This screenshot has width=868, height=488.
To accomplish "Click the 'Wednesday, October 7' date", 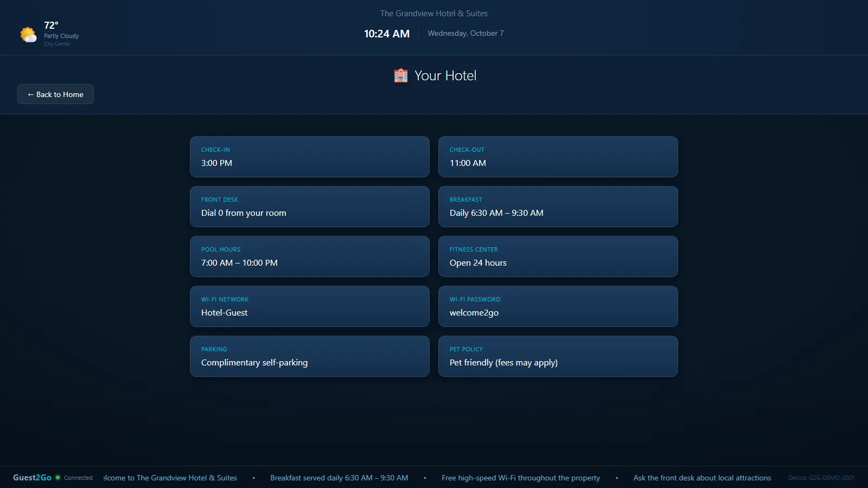I will point(465,33).
